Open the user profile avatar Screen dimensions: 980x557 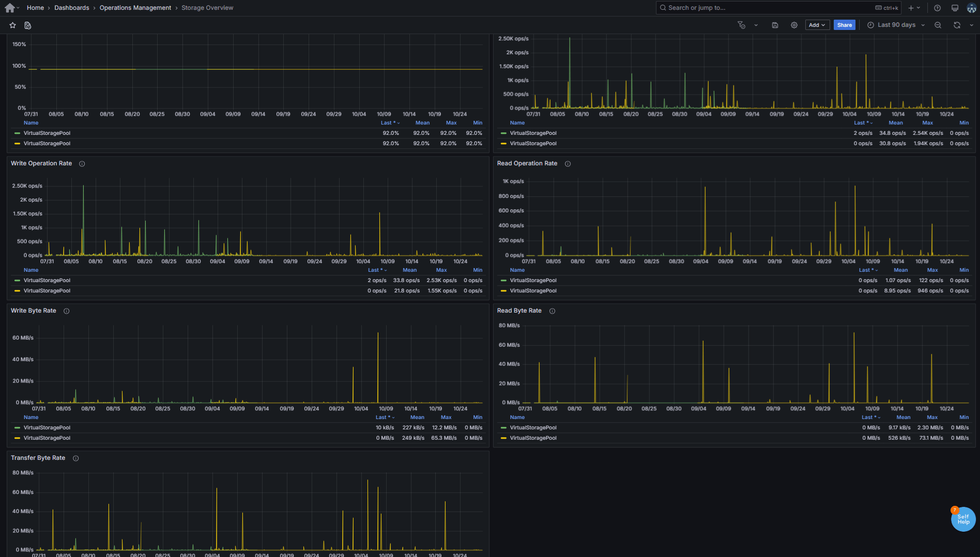[971, 8]
